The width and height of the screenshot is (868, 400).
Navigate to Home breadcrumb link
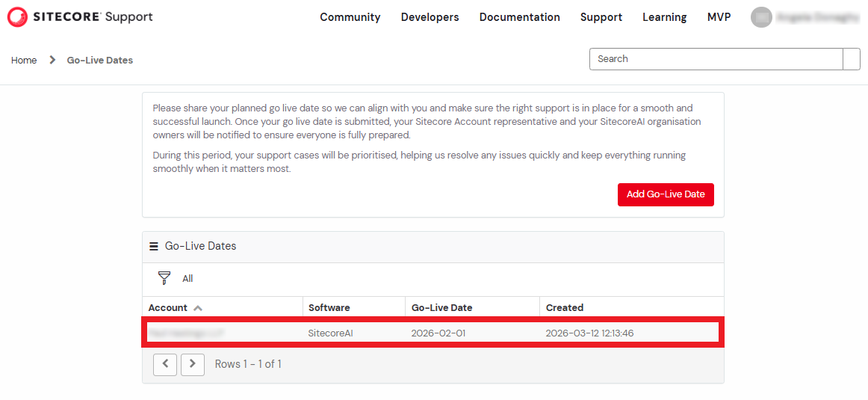[24, 60]
